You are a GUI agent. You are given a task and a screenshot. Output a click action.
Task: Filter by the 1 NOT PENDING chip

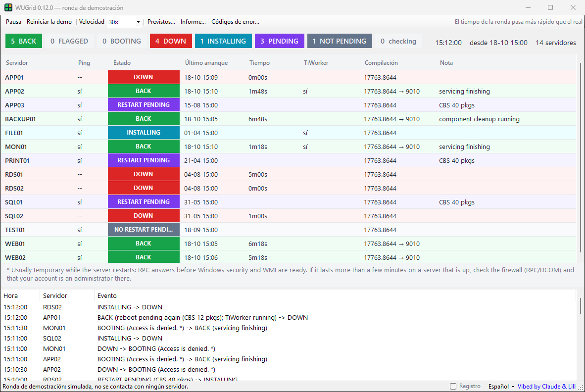tap(340, 41)
